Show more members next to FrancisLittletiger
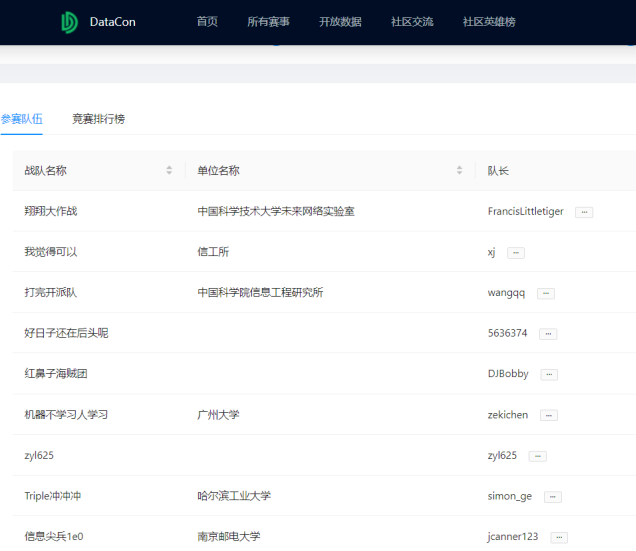This screenshot has width=636, height=551. [x=584, y=212]
